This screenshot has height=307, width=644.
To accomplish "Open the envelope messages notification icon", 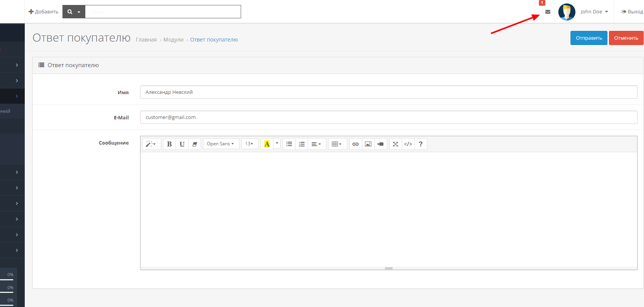I will pyautogui.click(x=548, y=12).
